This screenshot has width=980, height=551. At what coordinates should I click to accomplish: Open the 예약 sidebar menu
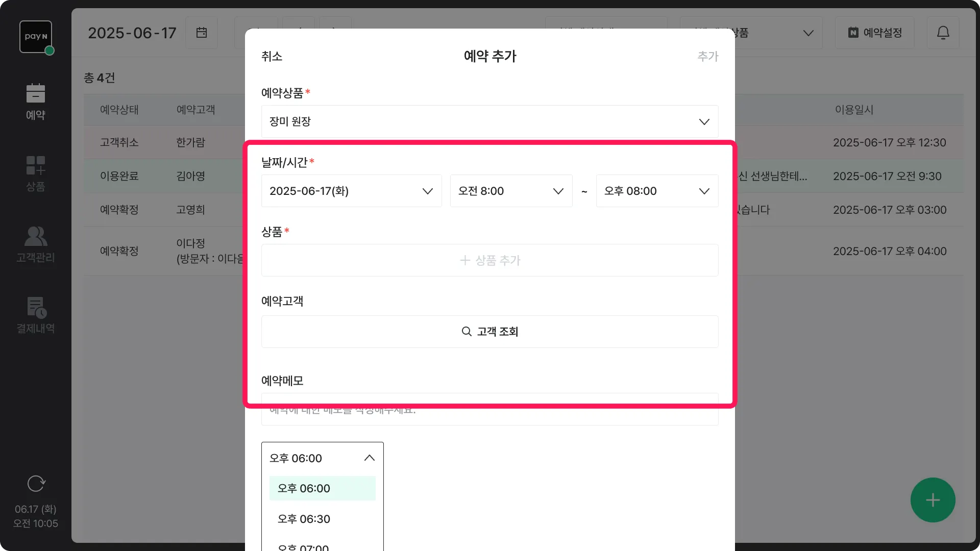tap(35, 102)
